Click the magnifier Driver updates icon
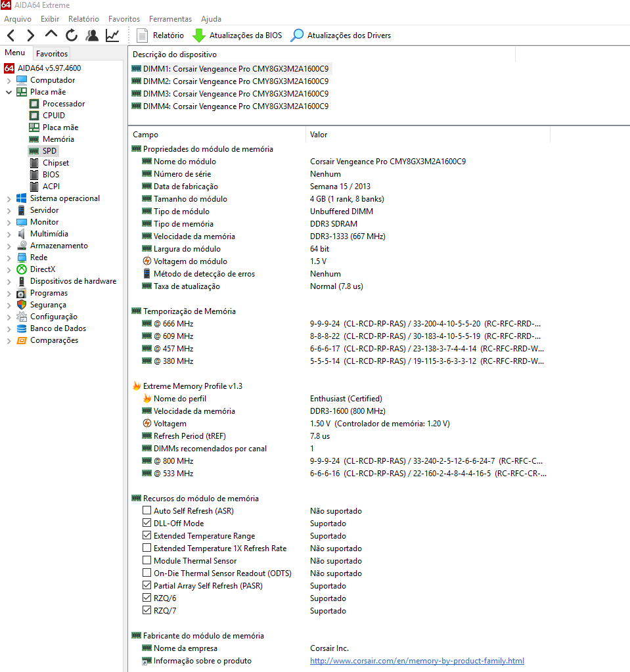 (297, 35)
